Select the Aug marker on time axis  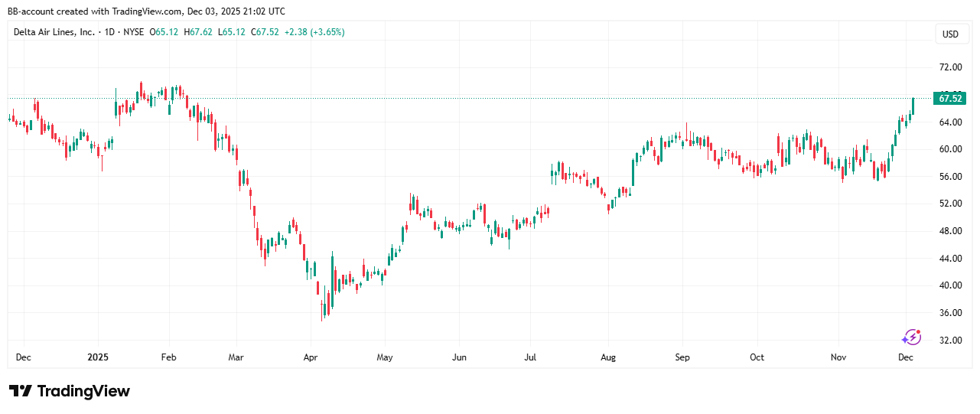608,357
